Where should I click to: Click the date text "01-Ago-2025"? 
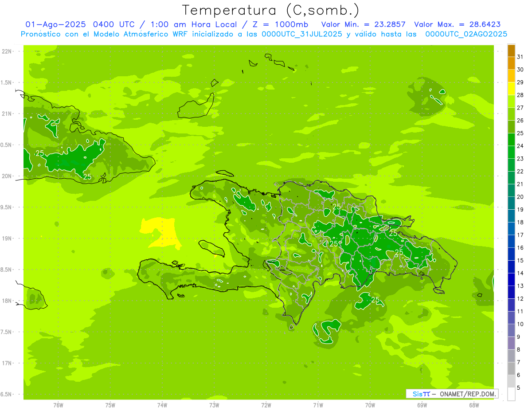(55, 24)
